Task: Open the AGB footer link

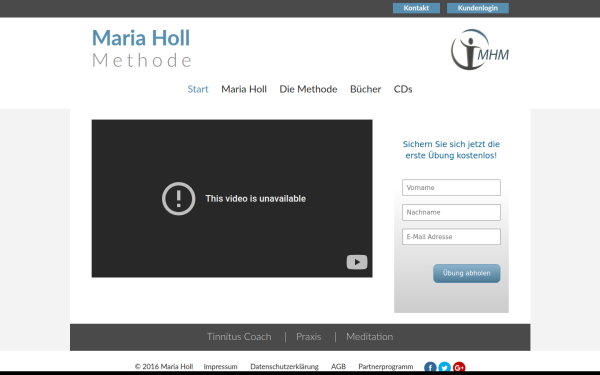Action: 338,367
